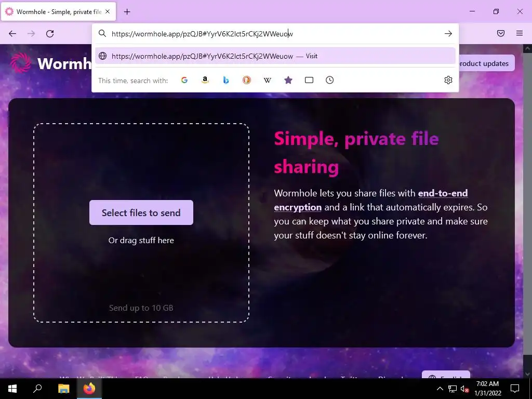Search in open Tabs icon
Viewport: 532px width, 399px height.
point(309,80)
